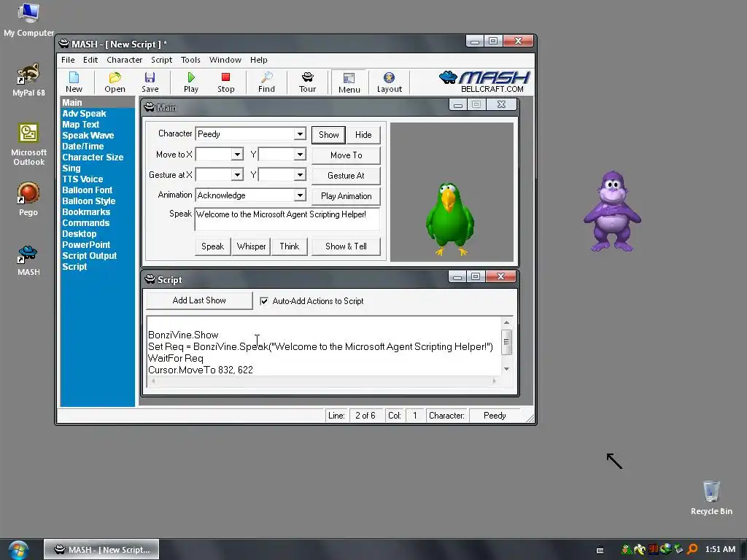Click the MASH New Script taskbar button
The width and height of the screenshot is (747, 560).
(101, 550)
